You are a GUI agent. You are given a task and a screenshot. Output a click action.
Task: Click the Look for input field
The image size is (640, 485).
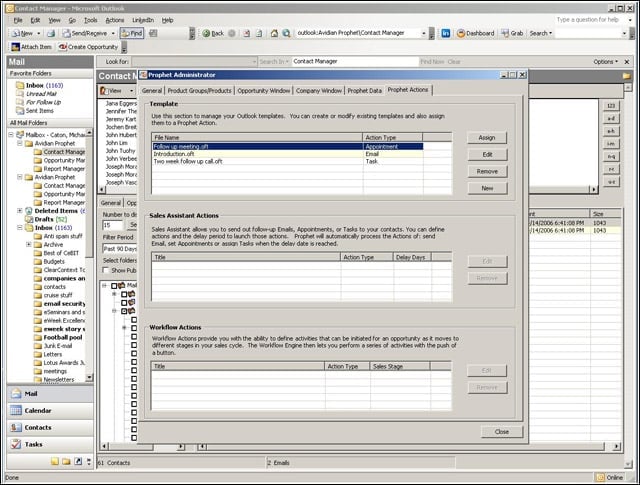[x=194, y=62]
